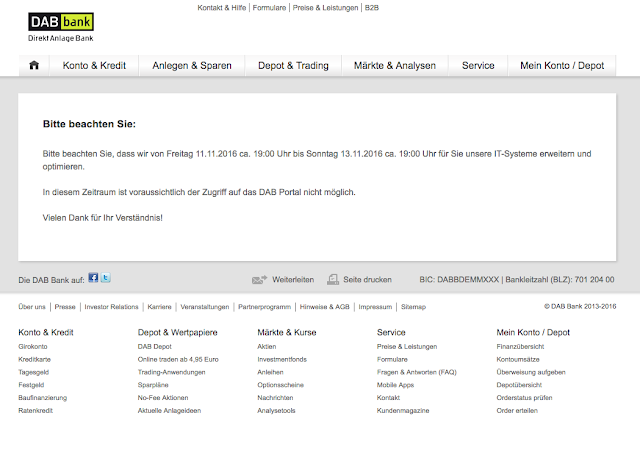Open the Überweisung aufgeben link

click(531, 372)
